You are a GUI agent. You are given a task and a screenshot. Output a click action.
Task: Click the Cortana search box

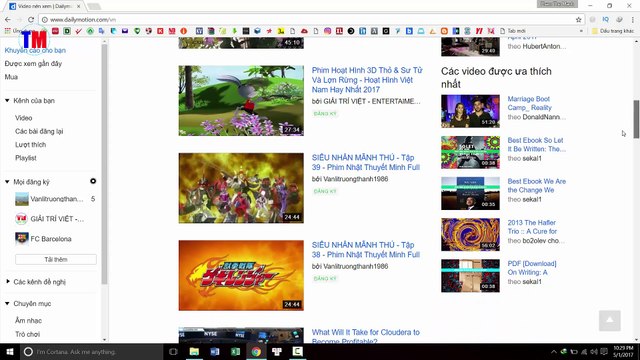[92, 351]
